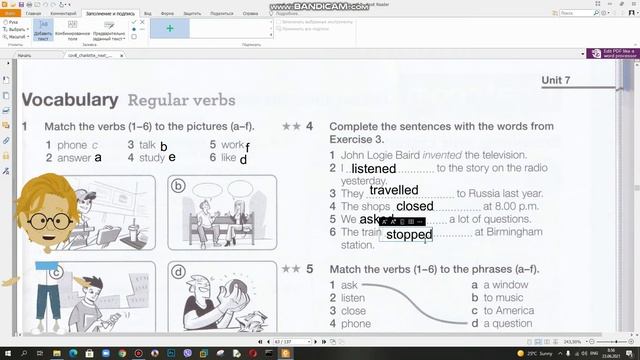
Task: Open the security lock panel in sidebar
Action: pos(6,156)
